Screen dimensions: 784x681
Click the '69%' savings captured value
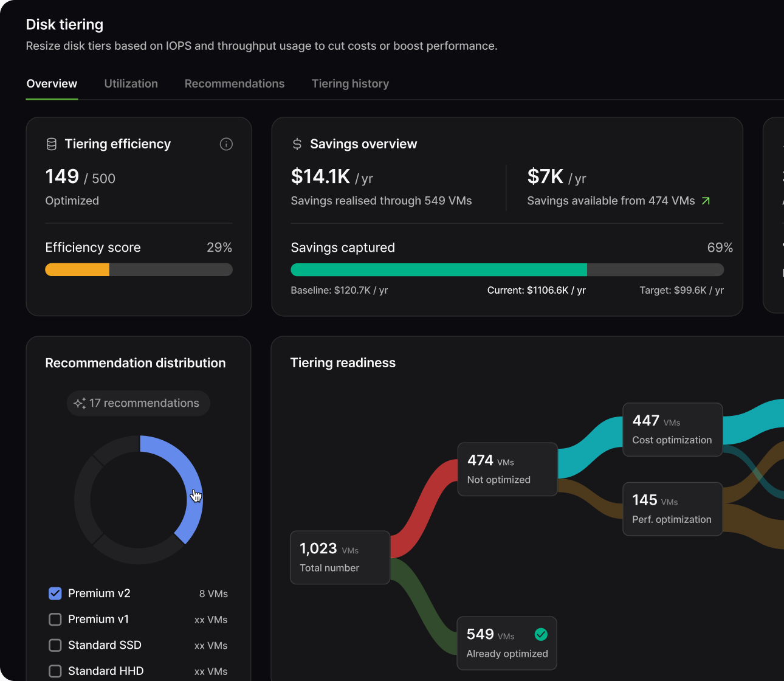pyautogui.click(x=720, y=247)
